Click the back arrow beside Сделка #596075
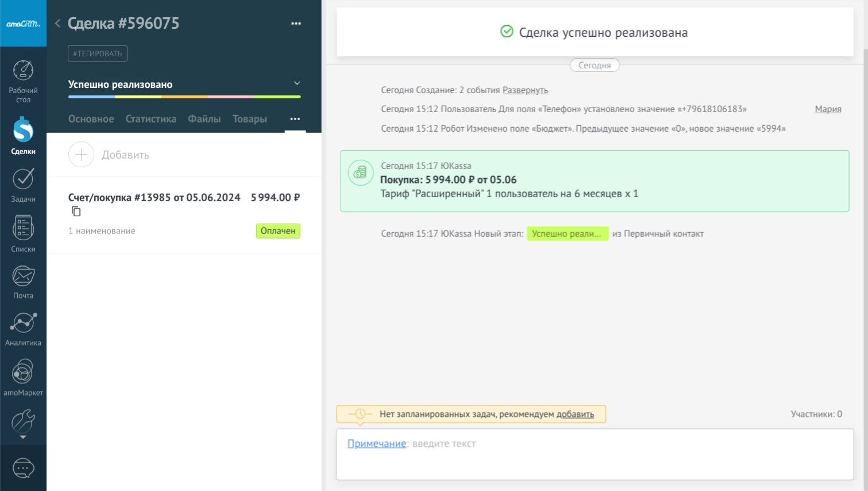 tap(57, 24)
